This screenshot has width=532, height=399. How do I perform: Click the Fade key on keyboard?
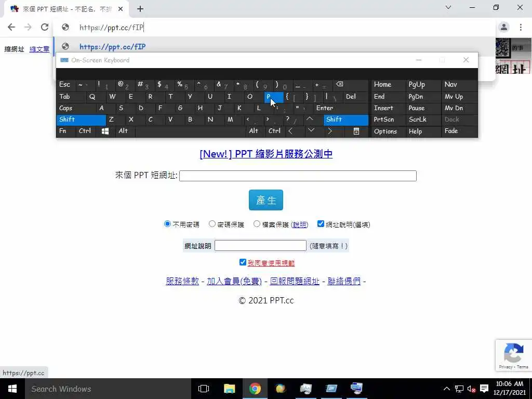[x=459, y=131]
